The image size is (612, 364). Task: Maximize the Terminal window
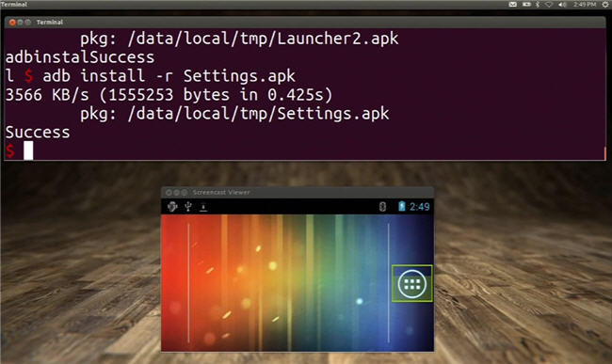pos(27,23)
